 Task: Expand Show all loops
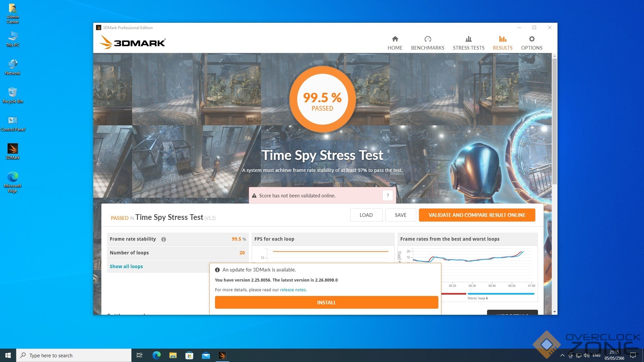point(126,266)
